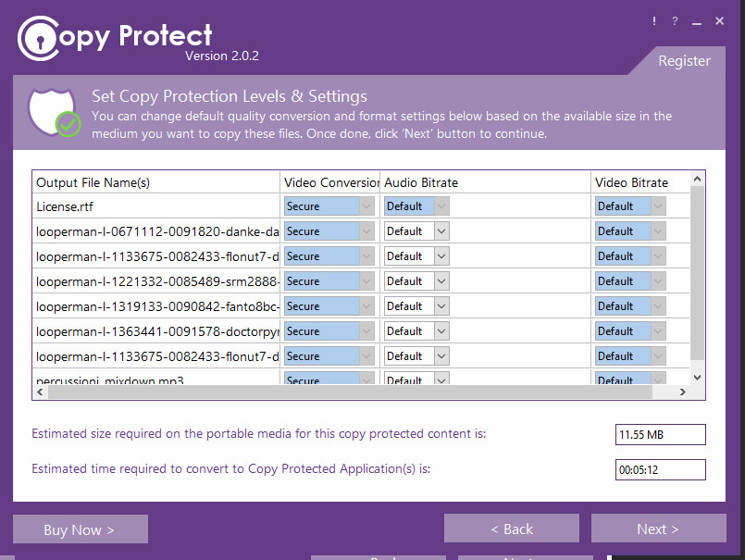745x560 pixels.
Task: Click the estimated size field showing 11.55 MB
Action: (x=660, y=434)
